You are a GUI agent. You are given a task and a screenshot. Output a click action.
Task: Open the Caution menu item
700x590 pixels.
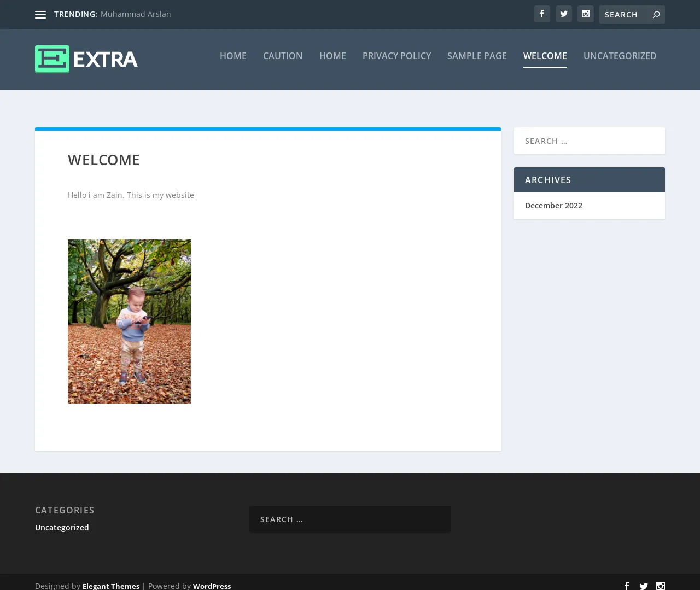(x=283, y=56)
